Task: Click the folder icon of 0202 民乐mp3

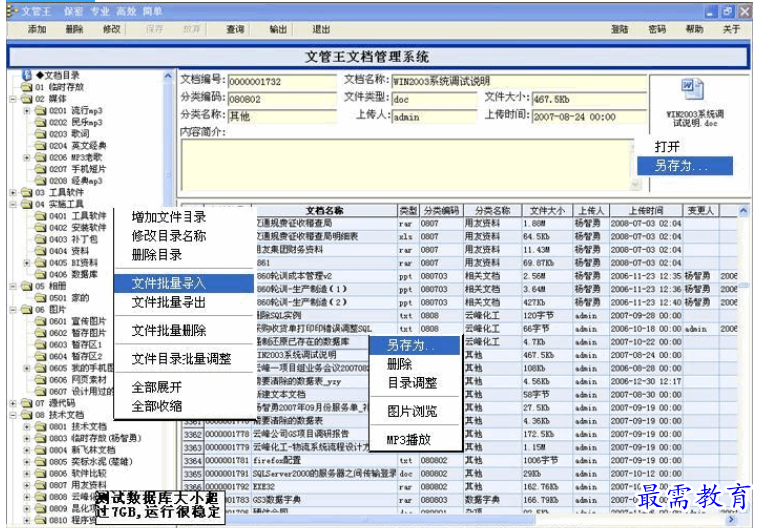Action: [41, 122]
